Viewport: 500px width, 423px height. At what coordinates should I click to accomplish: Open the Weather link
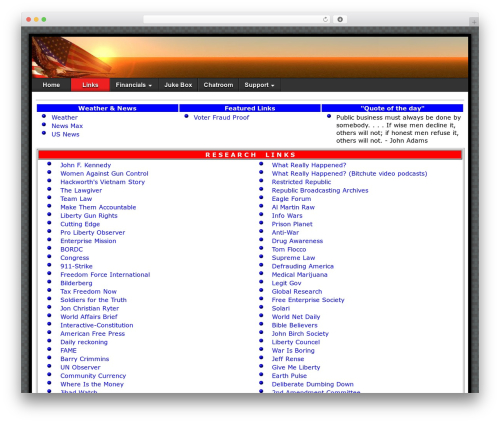click(64, 117)
